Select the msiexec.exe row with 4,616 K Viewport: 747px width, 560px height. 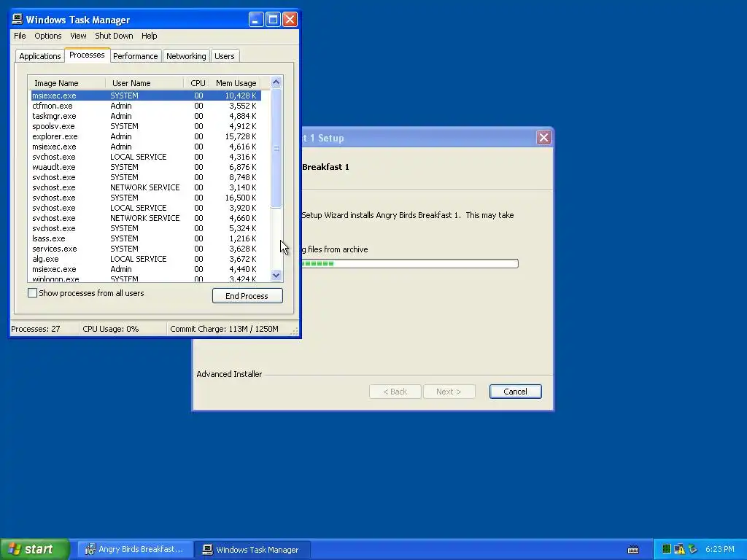(146, 147)
